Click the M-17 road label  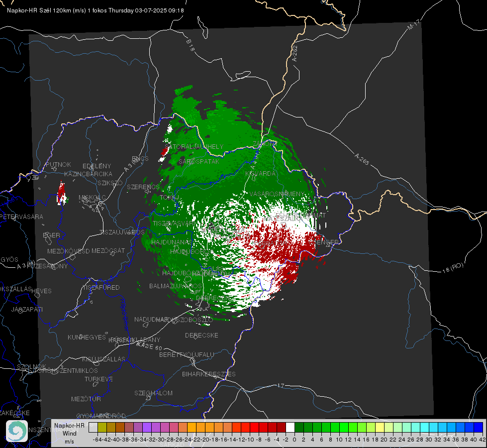pyautogui.click(x=414, y=25)
